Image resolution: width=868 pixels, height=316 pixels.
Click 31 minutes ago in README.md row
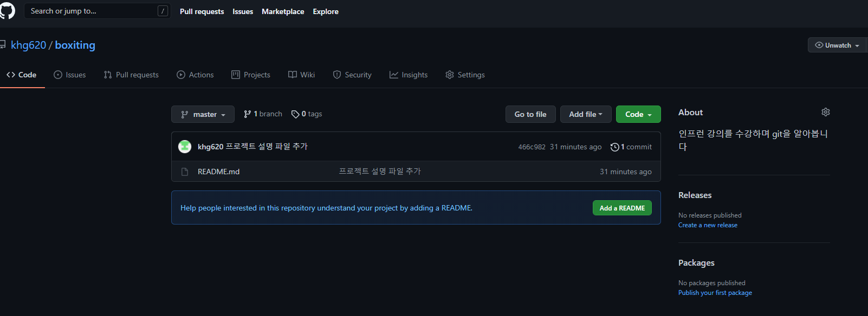tap(626, 172)
